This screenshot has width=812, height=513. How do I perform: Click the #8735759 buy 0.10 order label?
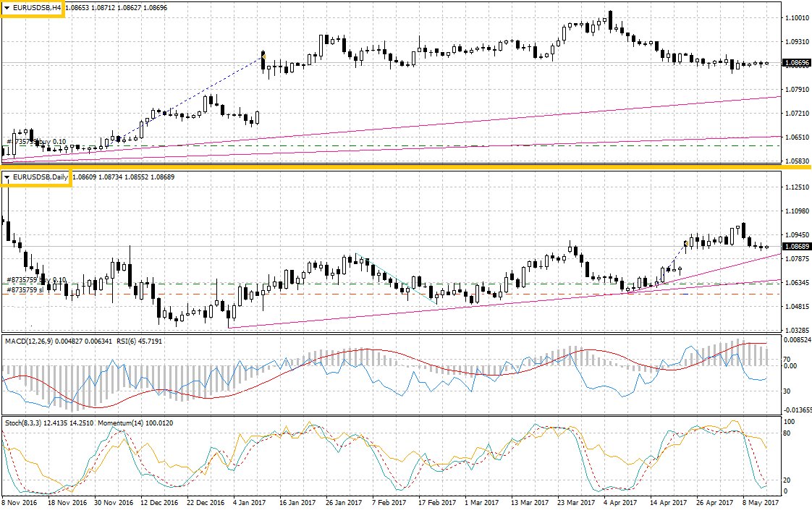tap(36, 280)
